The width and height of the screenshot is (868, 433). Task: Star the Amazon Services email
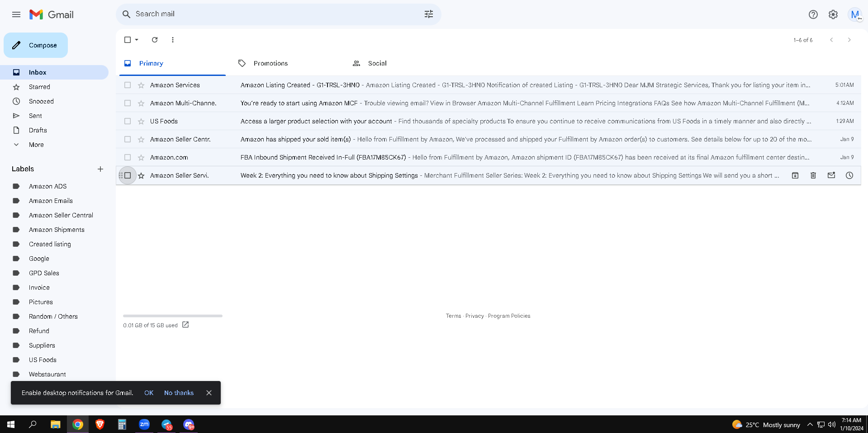141,85
